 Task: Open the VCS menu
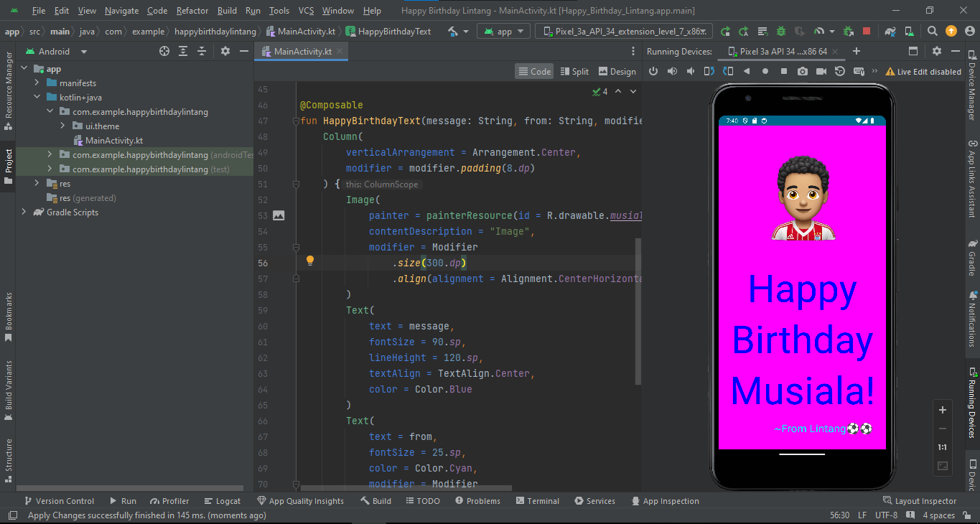(306, 11)
